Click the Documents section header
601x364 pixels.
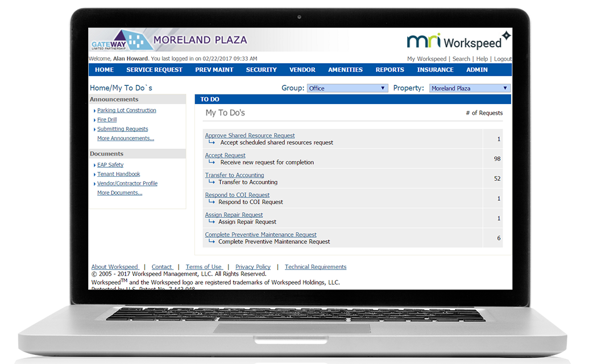[137, 154]
